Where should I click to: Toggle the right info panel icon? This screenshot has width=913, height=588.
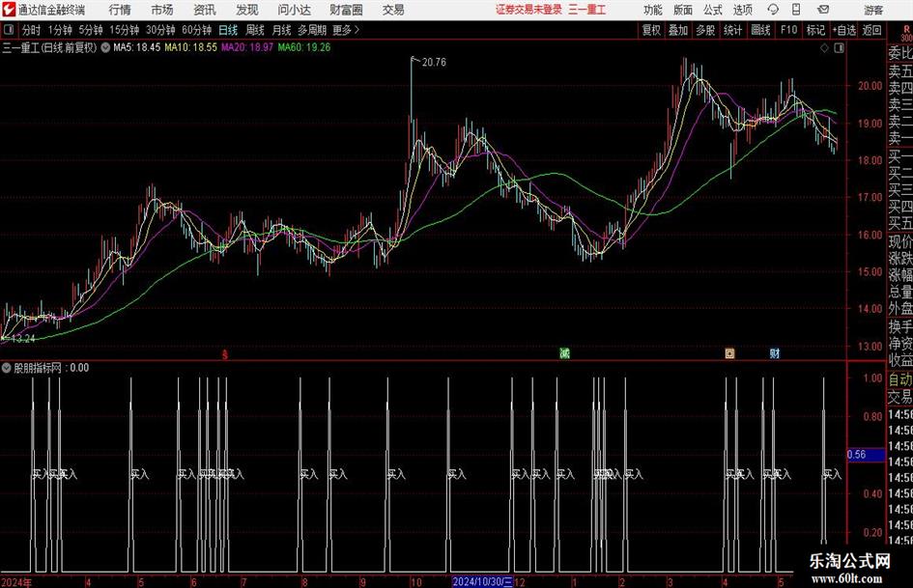point(839,47)
